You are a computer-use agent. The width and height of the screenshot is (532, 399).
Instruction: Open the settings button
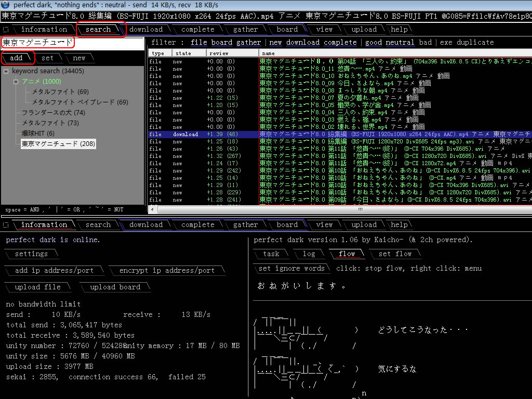[31, 254]
